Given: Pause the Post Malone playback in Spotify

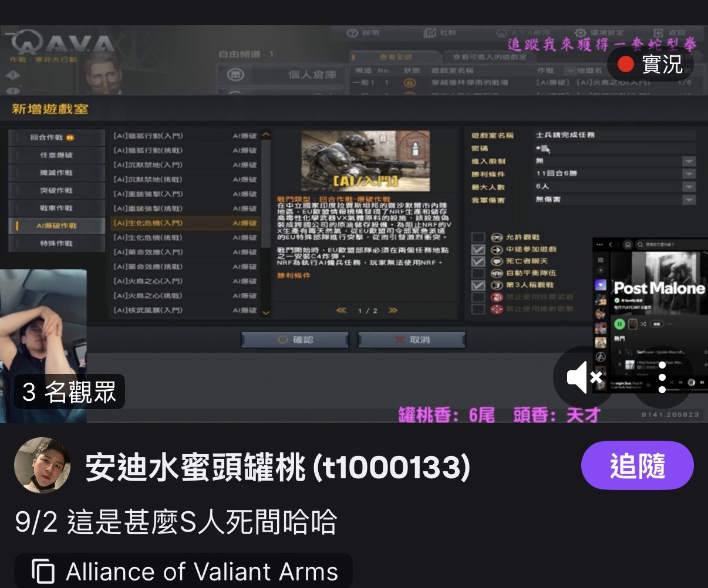Looking at the screenshot, I should [x=619, y=324].
